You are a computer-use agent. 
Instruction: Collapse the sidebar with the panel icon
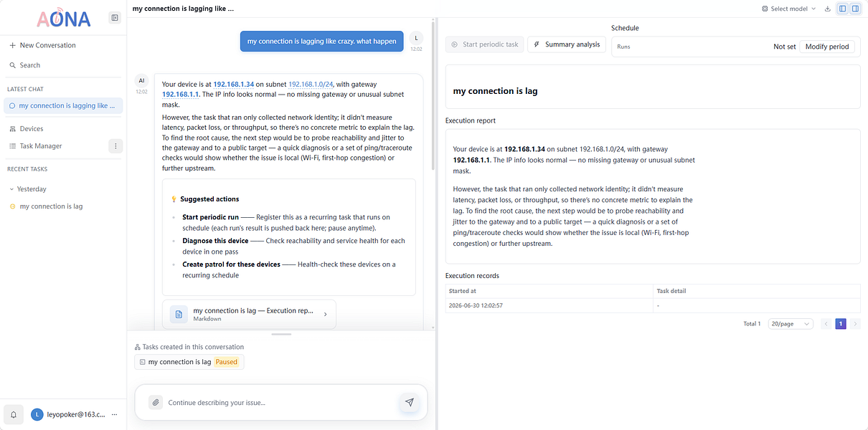(115, 18)
